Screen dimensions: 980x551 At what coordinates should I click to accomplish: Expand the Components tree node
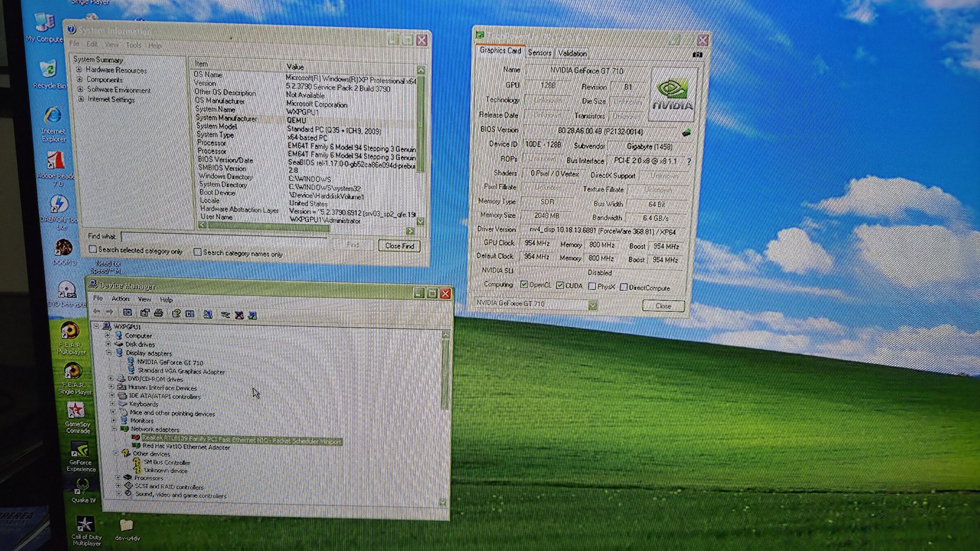[80, 79]
